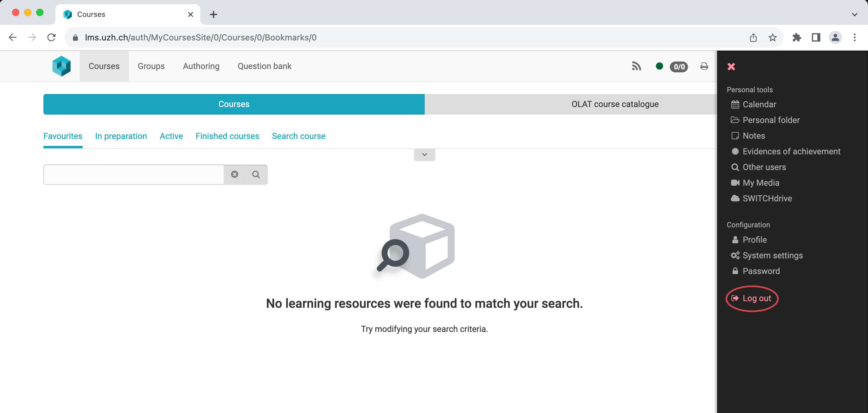Click into the course search input field
Viewport: 868px width, 413px height.
coord(134,174)
